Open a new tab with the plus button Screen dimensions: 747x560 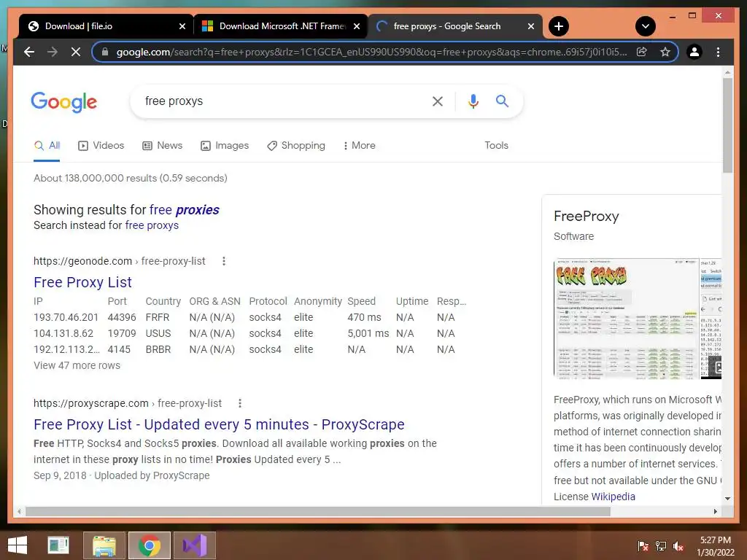pyautogui.click(x=559, y=26)
